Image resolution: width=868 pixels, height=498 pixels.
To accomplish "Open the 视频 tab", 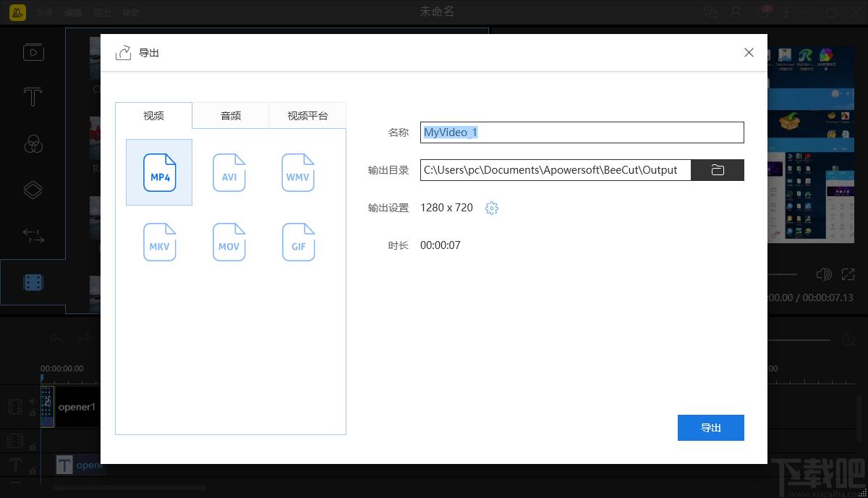I will click(x=153, y=116).
